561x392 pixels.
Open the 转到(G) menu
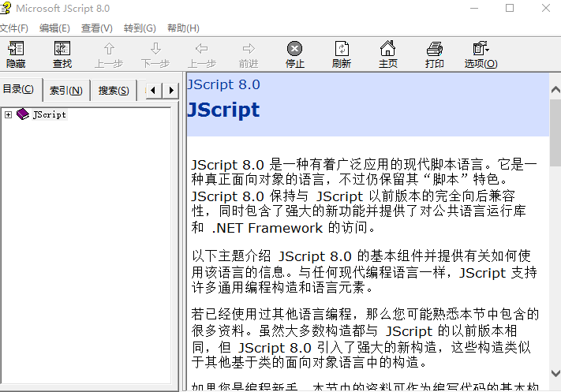[x=140, y=28]
